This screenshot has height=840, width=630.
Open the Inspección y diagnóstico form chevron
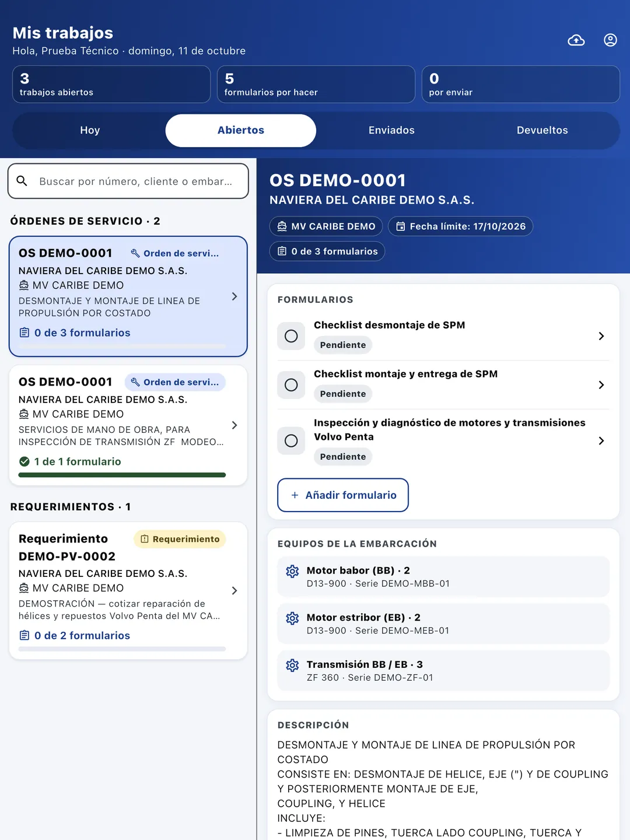pyautogui.click(x=601, y=441)
